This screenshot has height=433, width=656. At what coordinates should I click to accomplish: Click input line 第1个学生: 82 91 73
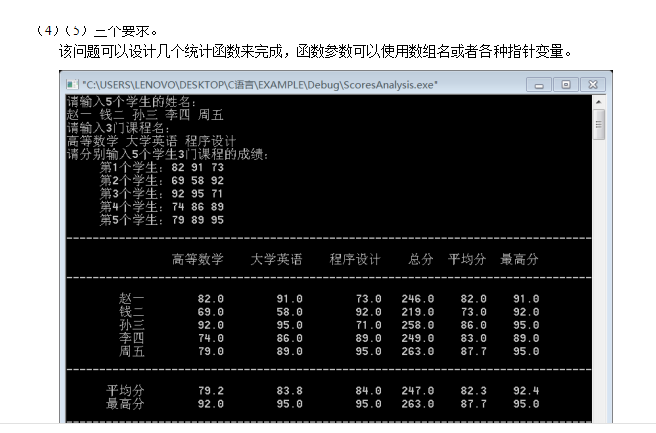161,167
